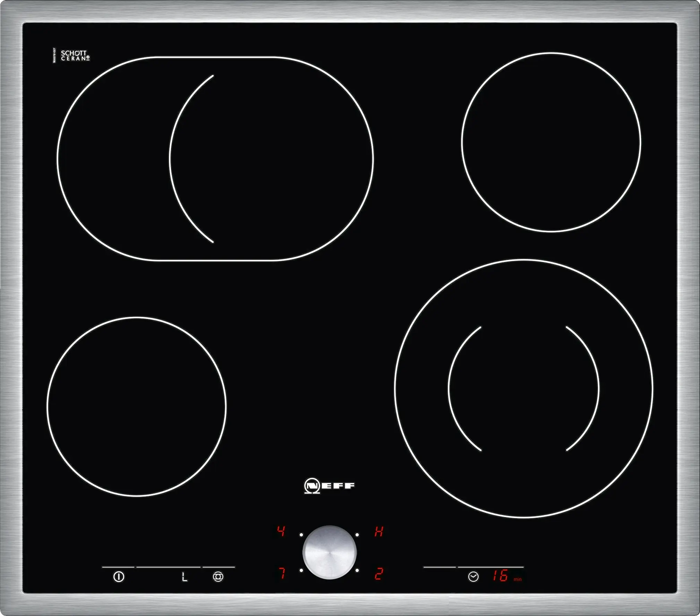
Task: Click the SCHOTT CERAN logo
Action: [75, 56]
